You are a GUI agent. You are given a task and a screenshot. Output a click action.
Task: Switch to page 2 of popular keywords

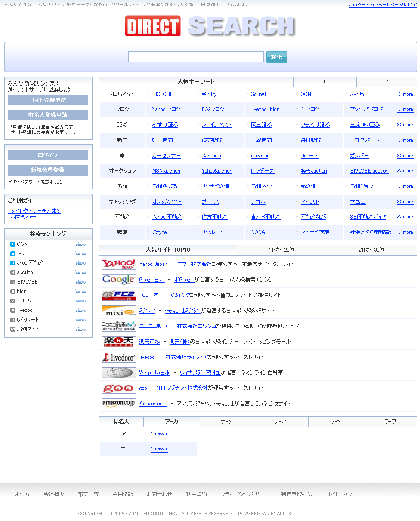coord(386,82)
